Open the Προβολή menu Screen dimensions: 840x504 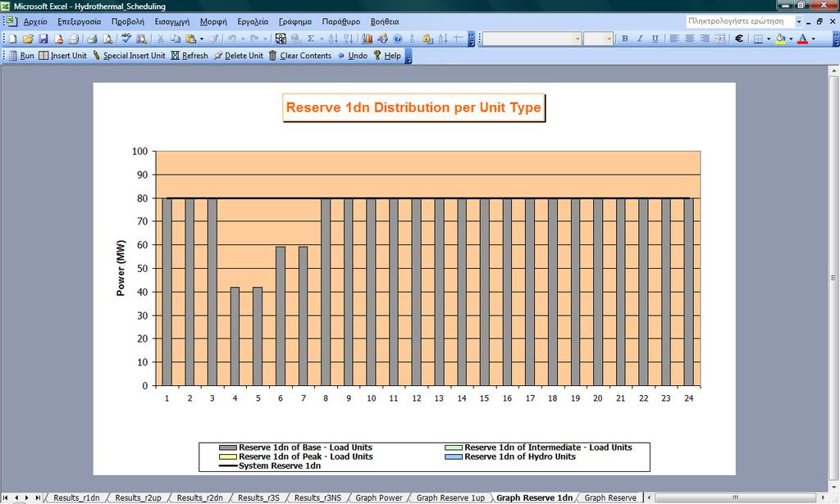pos(127,21)
